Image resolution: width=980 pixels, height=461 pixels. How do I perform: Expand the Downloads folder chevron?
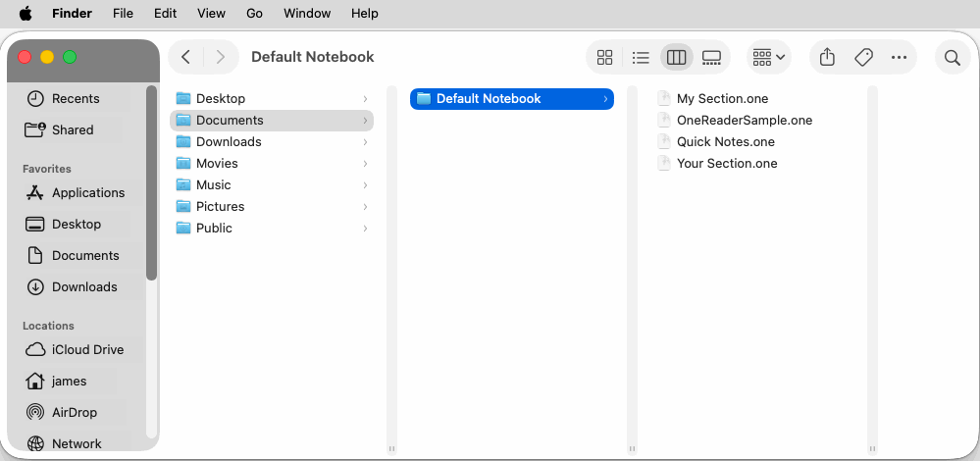pyautogui.click(x=365, y=142)
